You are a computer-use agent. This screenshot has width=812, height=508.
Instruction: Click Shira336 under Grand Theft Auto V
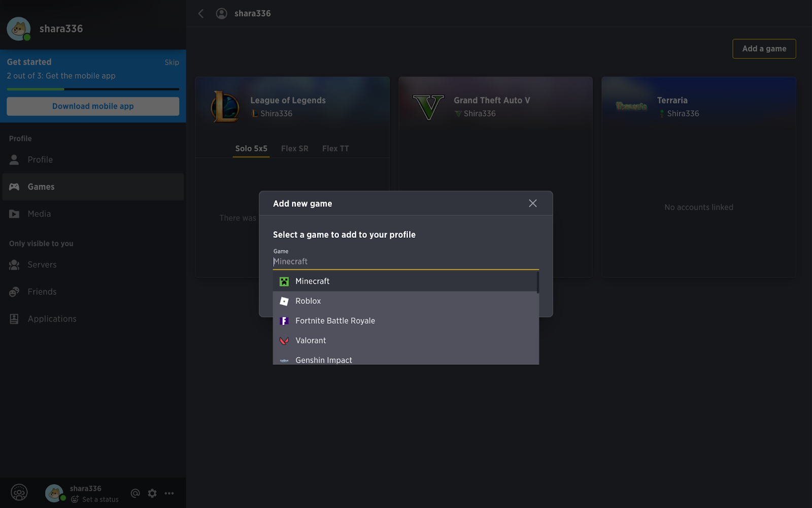(480, 114)
